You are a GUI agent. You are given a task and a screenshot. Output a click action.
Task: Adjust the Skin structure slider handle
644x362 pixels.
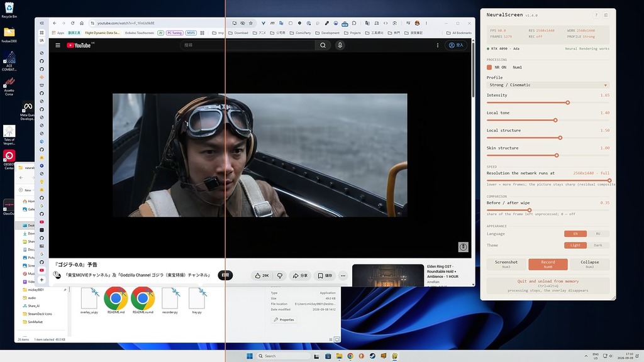click(557, 156)
